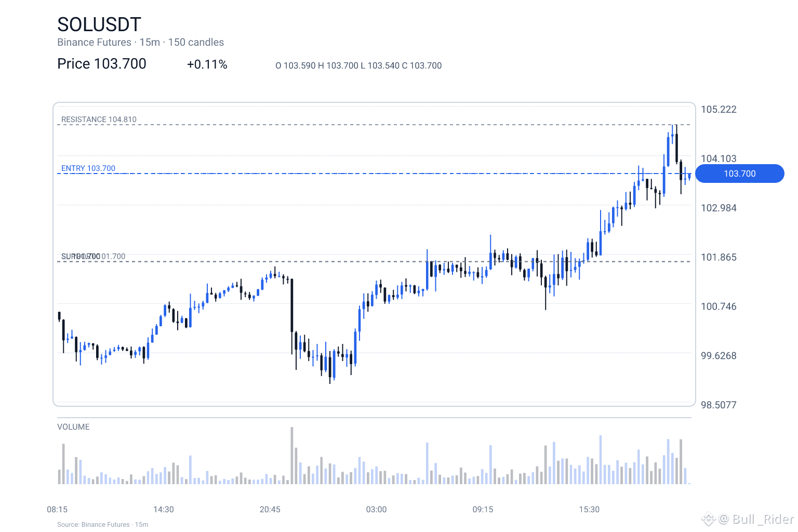Click the ENTRY 103.700 line label
This screenshot has width=798, height=532.
point(88,168)
